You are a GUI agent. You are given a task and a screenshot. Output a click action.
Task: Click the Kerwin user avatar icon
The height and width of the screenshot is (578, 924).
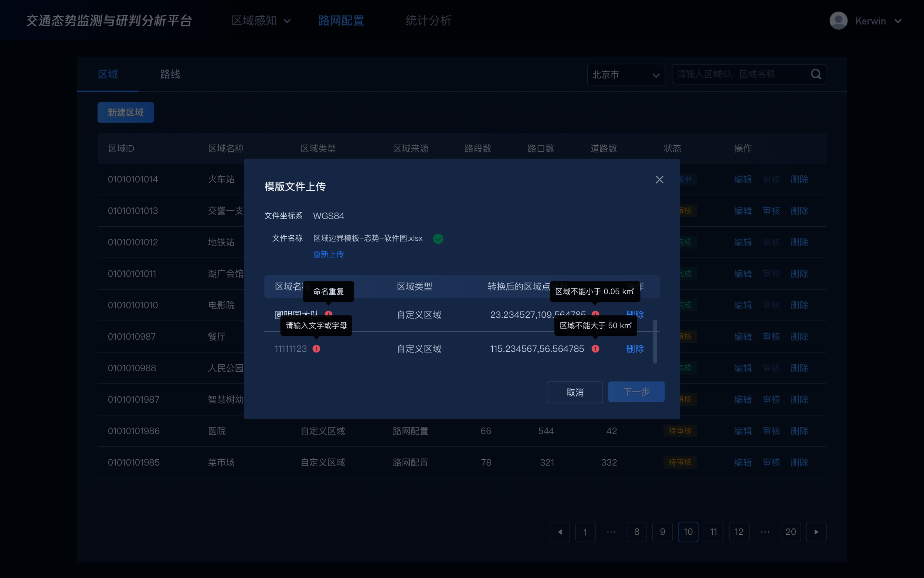(x=838, y=21)
